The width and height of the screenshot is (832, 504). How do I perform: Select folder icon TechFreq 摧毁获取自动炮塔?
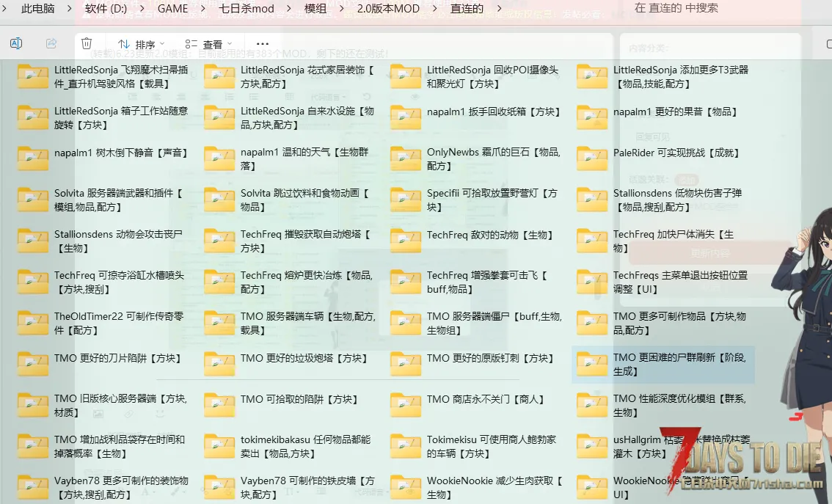point(219,241)
